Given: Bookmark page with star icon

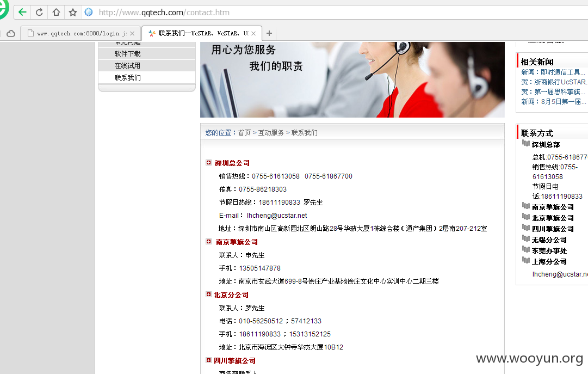Looking at the screenshot, I should tap(73, 13).
